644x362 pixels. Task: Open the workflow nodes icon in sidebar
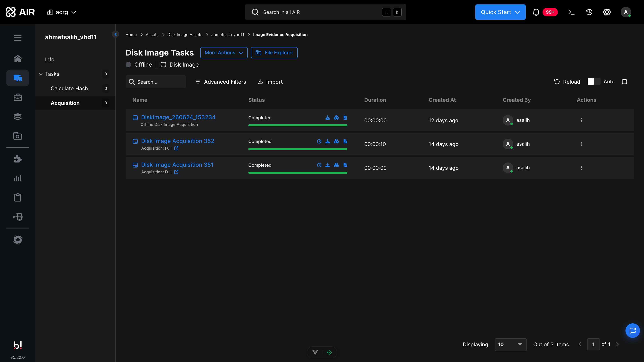click(x=18, y=217)
